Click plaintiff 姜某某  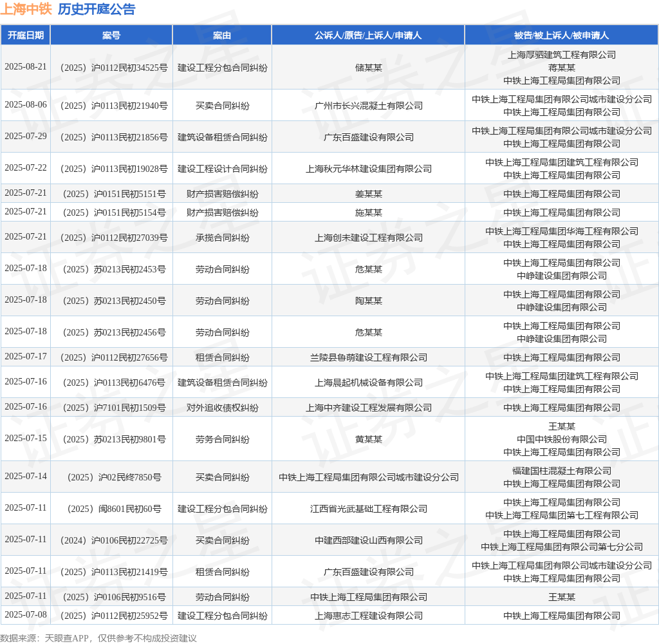[x=369, y=194]
